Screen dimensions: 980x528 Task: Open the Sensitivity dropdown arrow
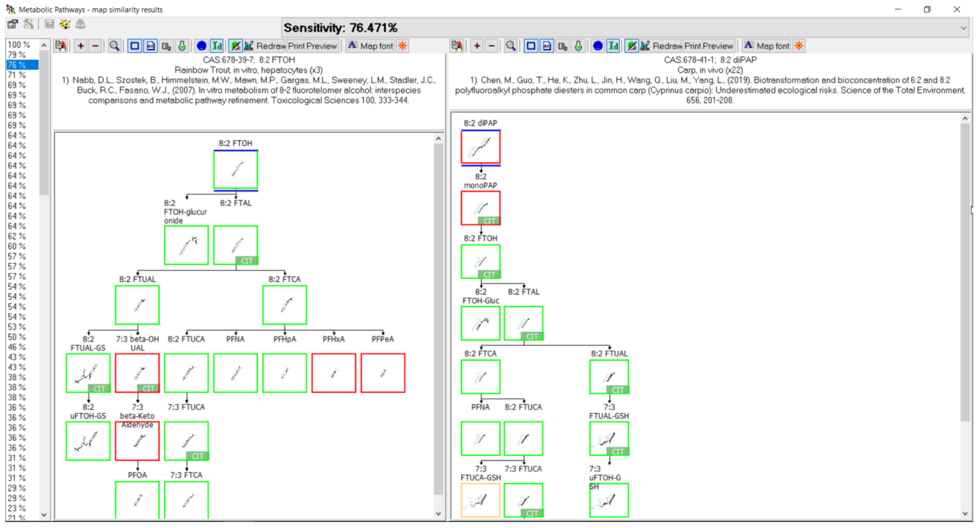[x=963, y=28]
